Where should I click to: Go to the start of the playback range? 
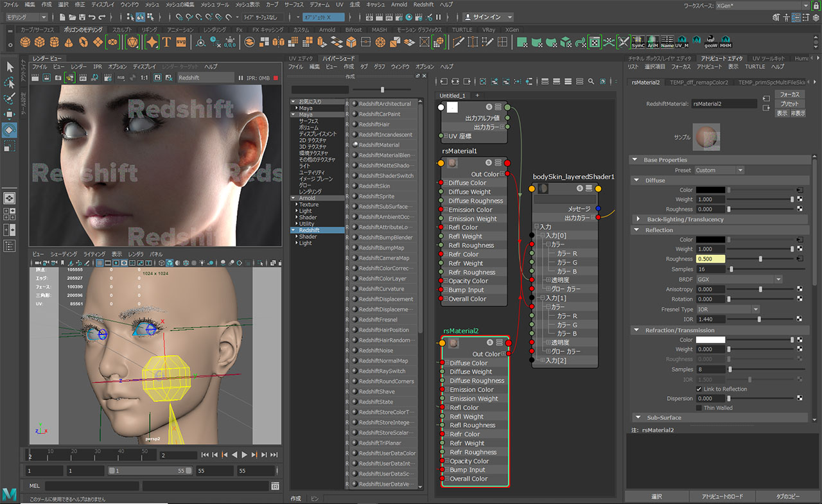(x=205, y=455)
